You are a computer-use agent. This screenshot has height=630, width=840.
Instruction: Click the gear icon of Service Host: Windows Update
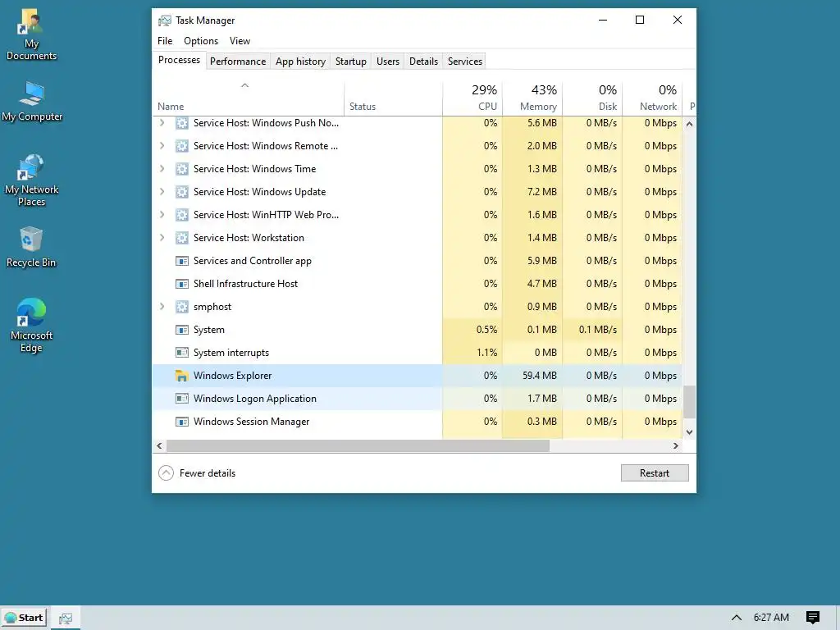pos(182,192)
